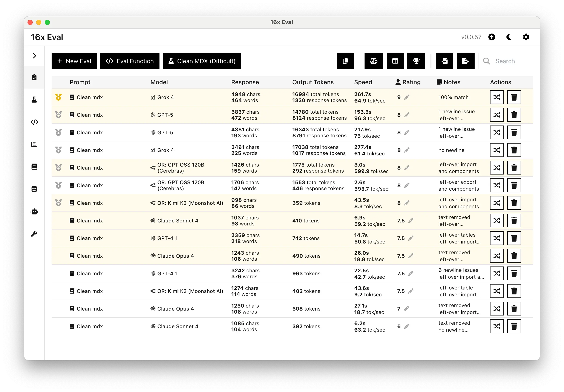Click the silver medal on Kimi K2 998 chars row
The width and height of the screenshot is (564, 392).
(x=58, y=203)
